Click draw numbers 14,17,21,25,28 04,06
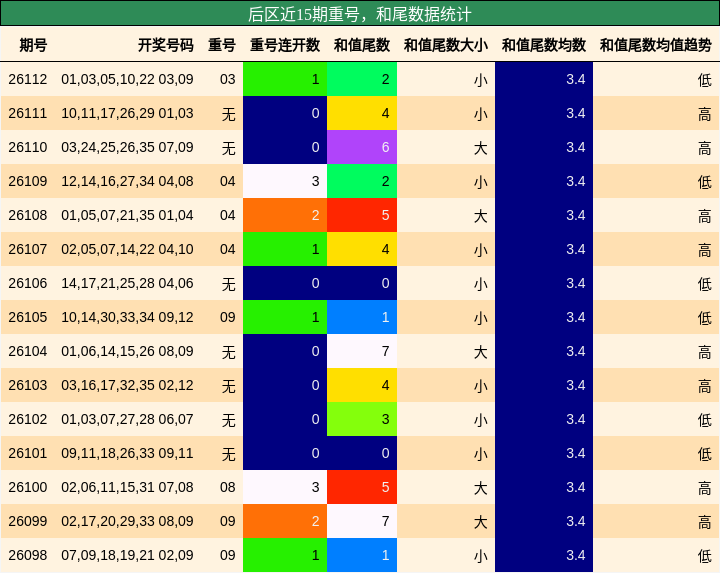This screenshot has height=573, width=720. [127, 283]
